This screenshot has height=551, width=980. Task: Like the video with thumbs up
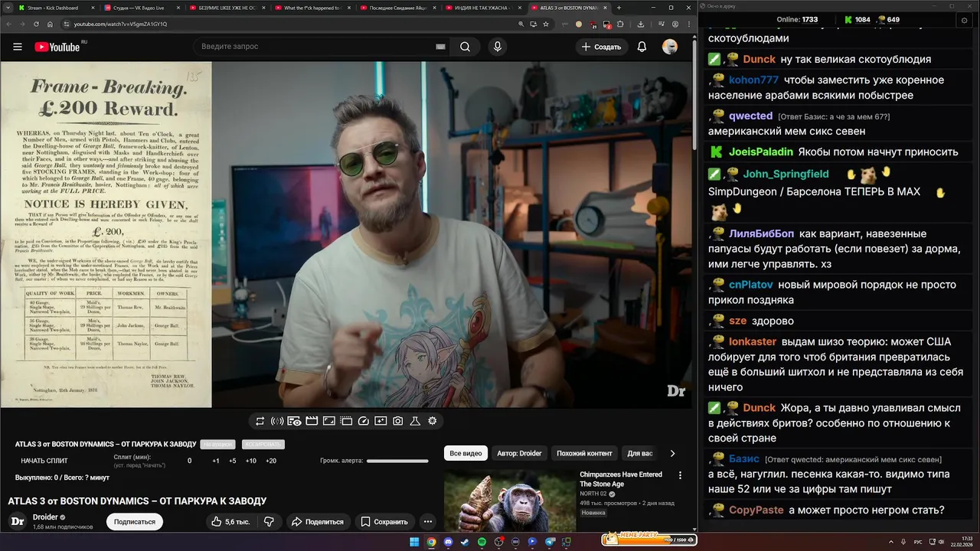click(x=230, y=522)
